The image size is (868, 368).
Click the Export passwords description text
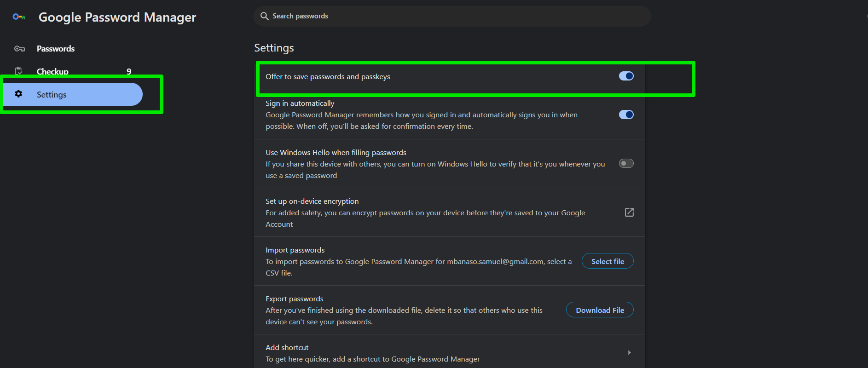[404, 316]
